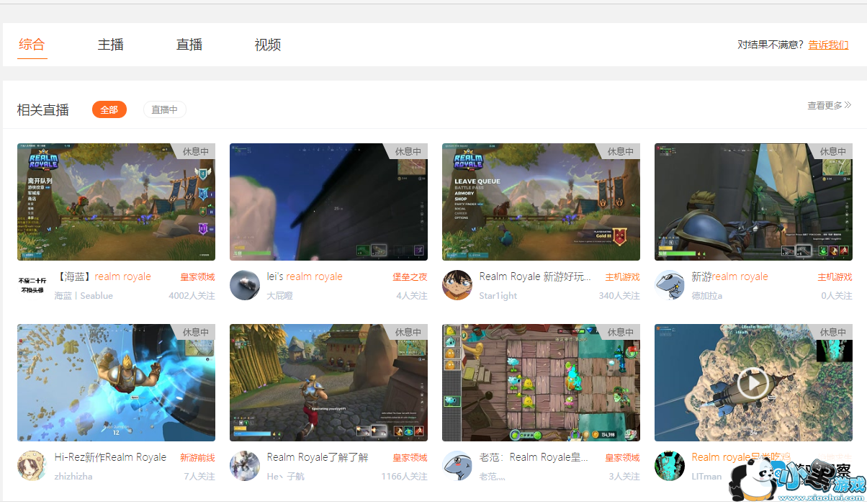Switch to the 视频 tab
The image size is (867, 504).
(268, 44)
